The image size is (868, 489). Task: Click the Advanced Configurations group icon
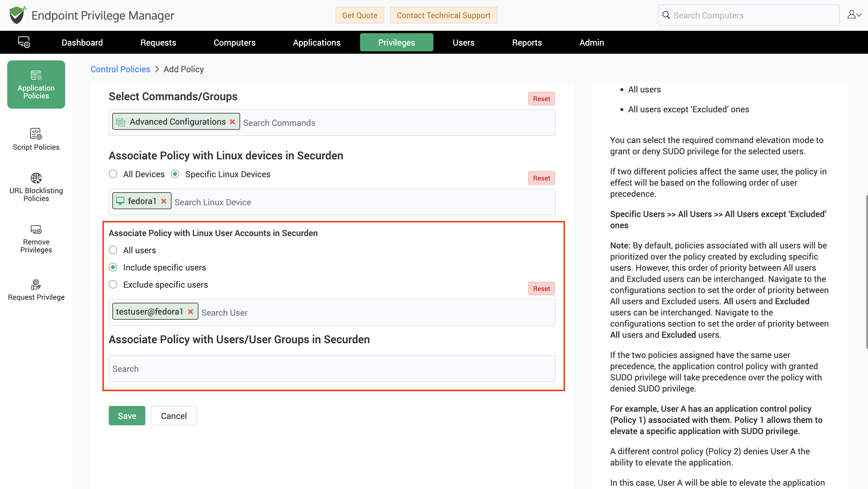click(121, 122)
